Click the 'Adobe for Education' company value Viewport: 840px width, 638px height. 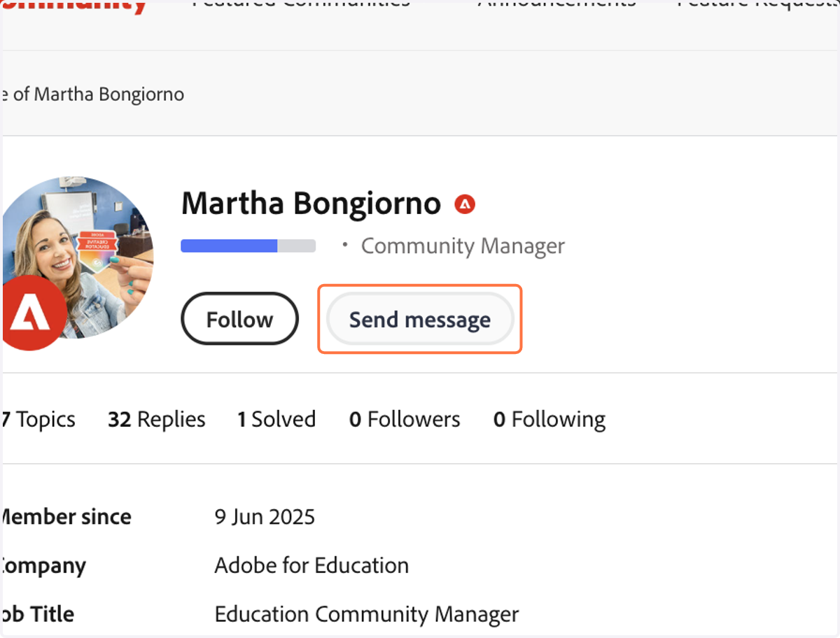point(311,565)
